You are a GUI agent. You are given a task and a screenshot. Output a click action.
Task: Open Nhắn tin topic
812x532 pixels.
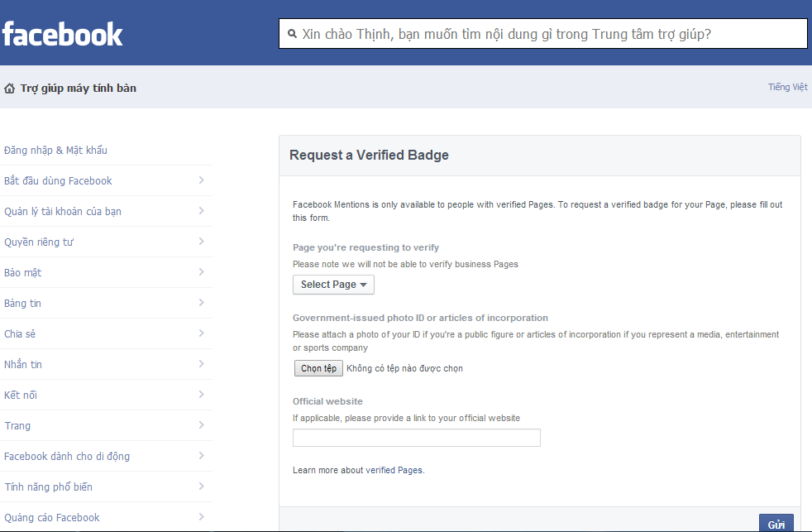coord(23,364)
